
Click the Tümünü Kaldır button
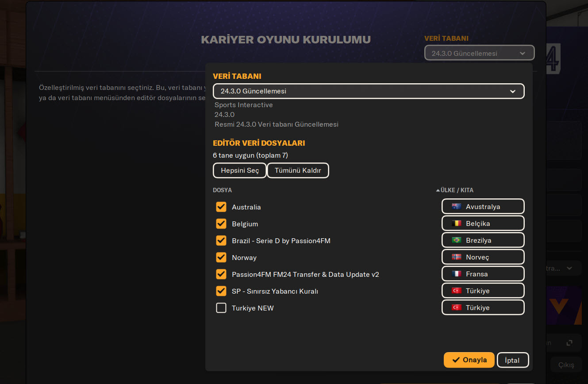[298, 171]
